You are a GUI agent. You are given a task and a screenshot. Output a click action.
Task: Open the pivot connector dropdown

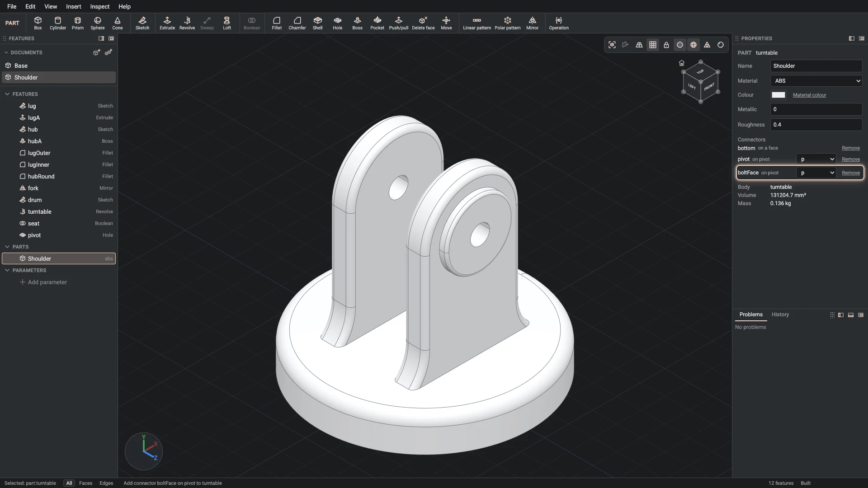(x=816, y=159)
